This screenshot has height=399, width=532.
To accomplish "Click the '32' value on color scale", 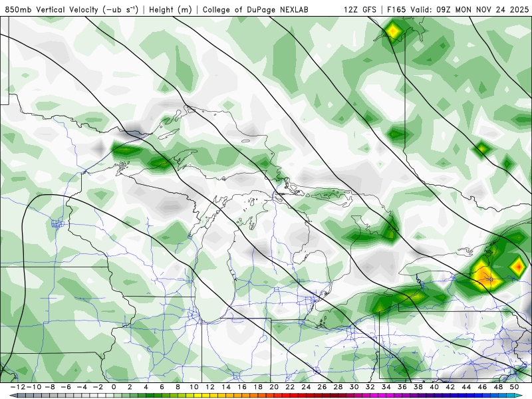I will pos(370,387).
